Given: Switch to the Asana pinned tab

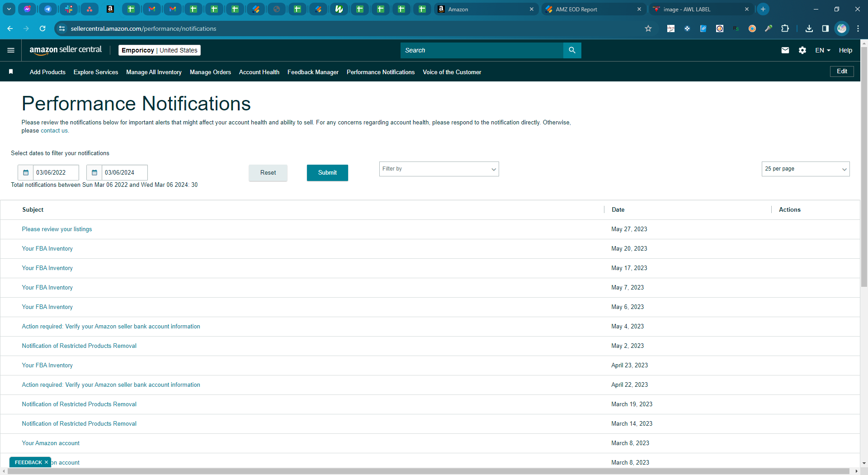Looking at the screenshot, I should coord(90,9).
